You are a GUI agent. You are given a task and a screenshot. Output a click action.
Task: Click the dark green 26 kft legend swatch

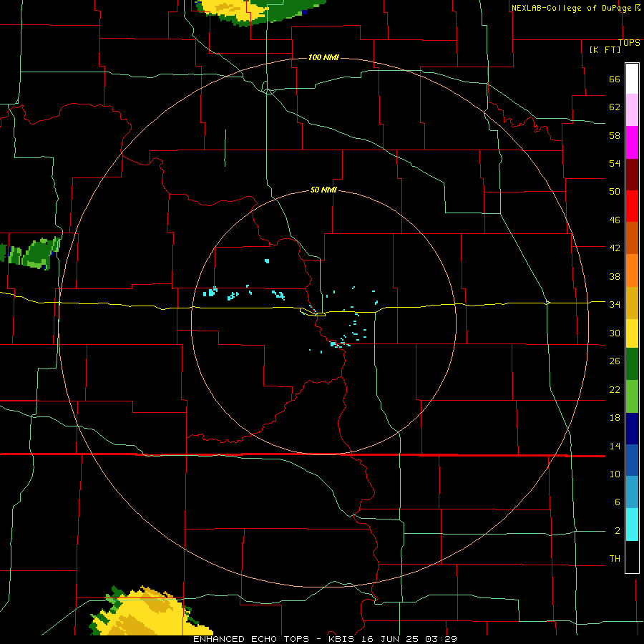pos(632,364)
